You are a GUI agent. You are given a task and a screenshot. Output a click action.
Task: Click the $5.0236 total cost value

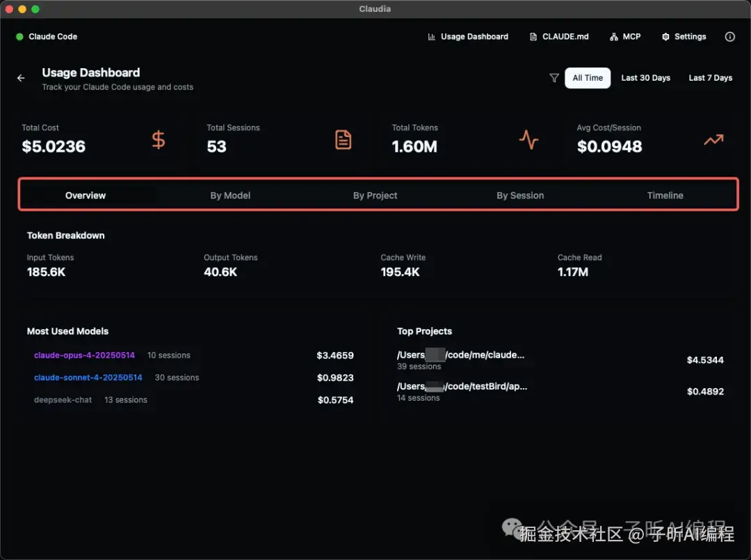tap(54, 147)
